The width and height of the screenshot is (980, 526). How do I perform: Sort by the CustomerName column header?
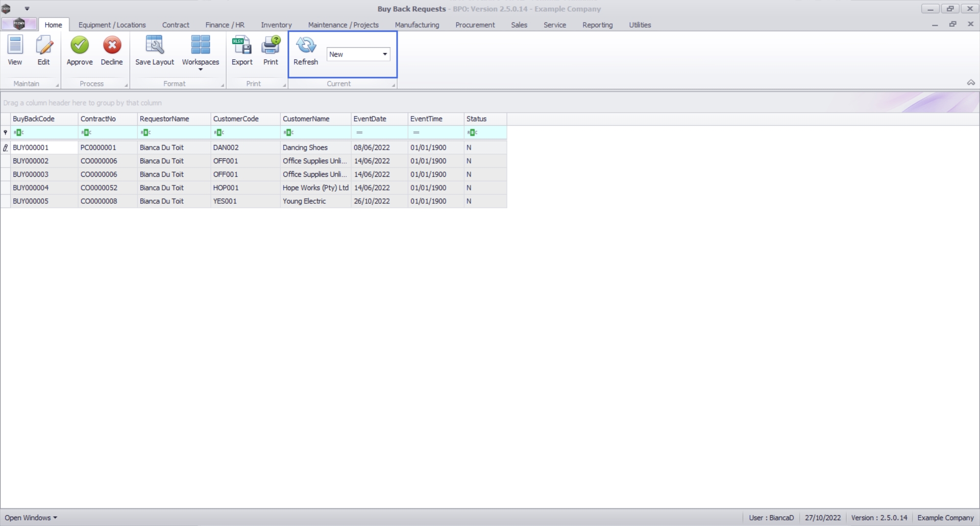pyautogui.click(x=315, y=118)
